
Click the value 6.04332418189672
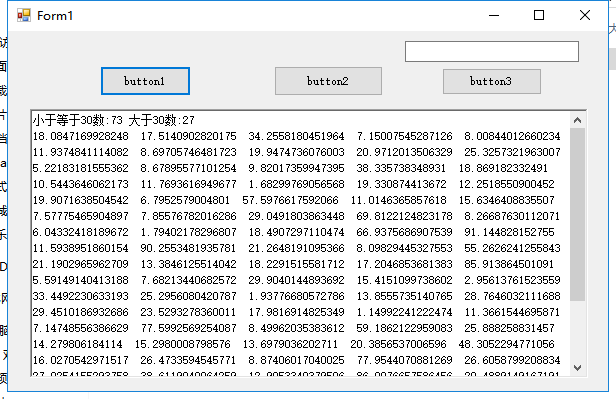pyautogui.click(x=81, y=232)
